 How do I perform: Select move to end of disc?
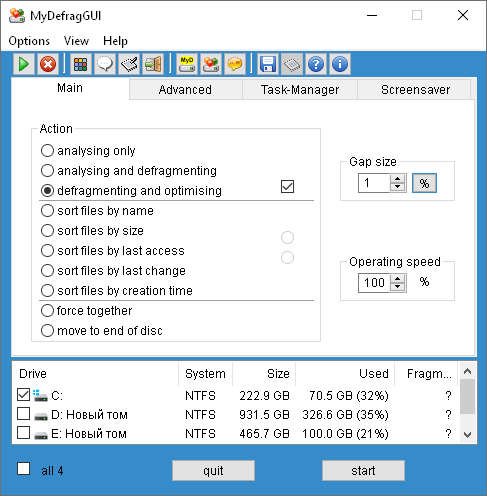(x=102, y=331)
